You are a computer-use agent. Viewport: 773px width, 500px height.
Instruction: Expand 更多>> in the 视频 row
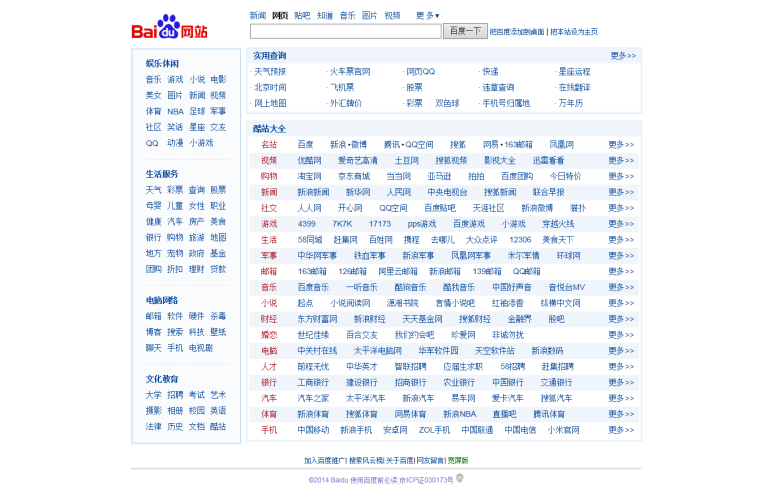pos(621,160)
